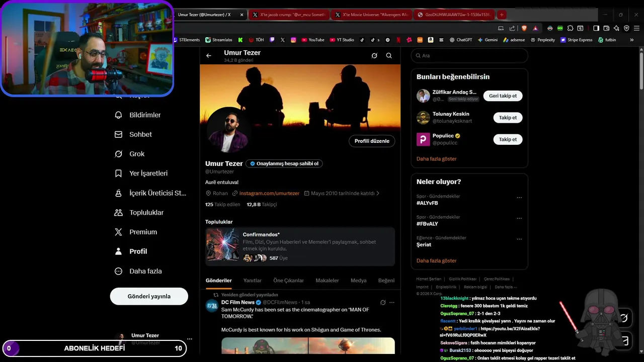Open the YouTube bookmark

point(312,40)
